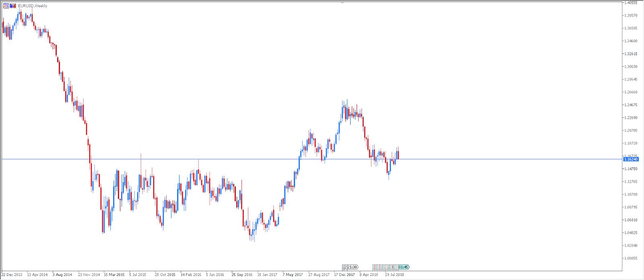Click the 21:30 event flag marker

coord(353,267)
